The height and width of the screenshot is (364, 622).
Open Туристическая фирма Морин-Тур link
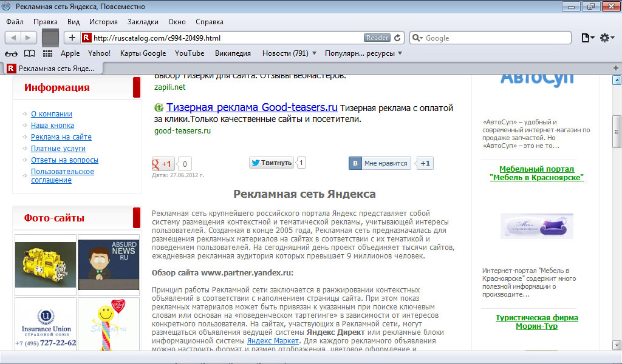(537, 322)
